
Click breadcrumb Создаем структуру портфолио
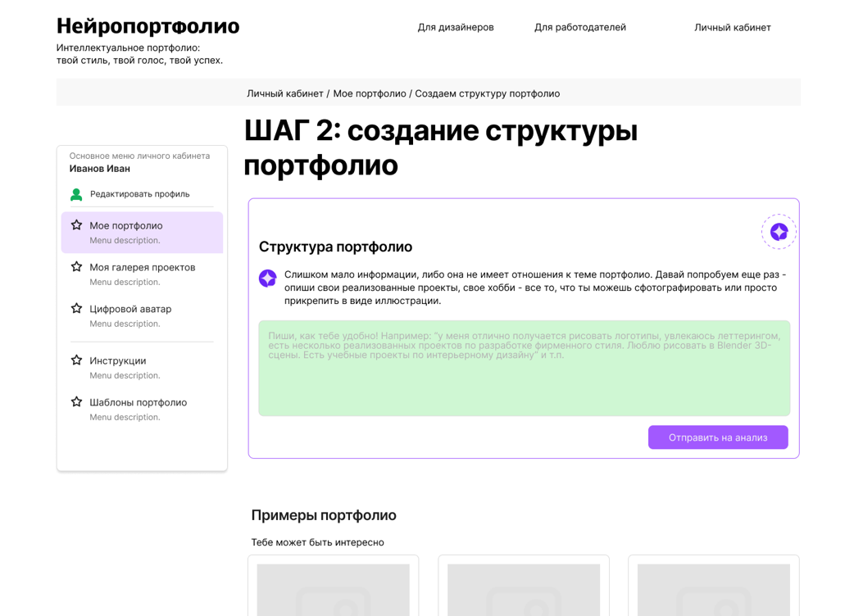488,93
